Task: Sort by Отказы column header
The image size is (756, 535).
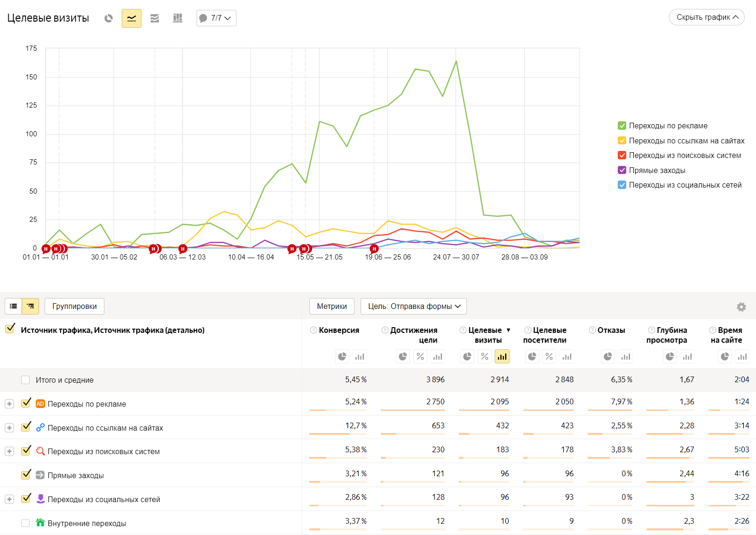Action: (x=611, y=330)
